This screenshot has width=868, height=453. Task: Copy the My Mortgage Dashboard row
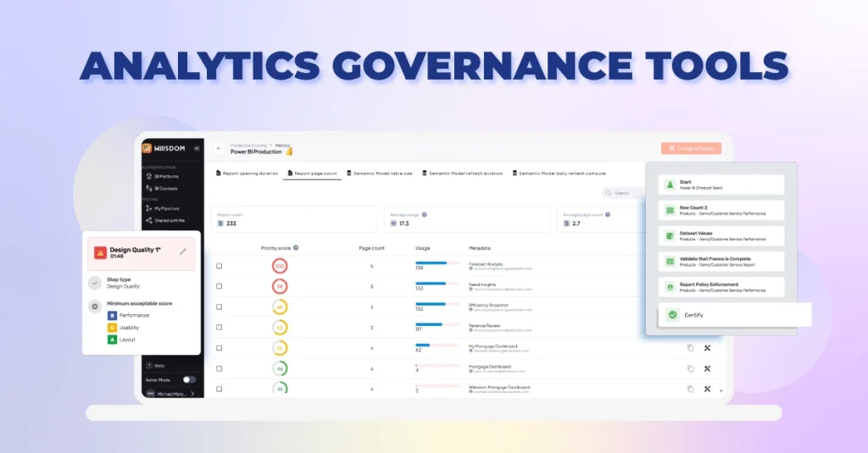click(x=690, y=348)
